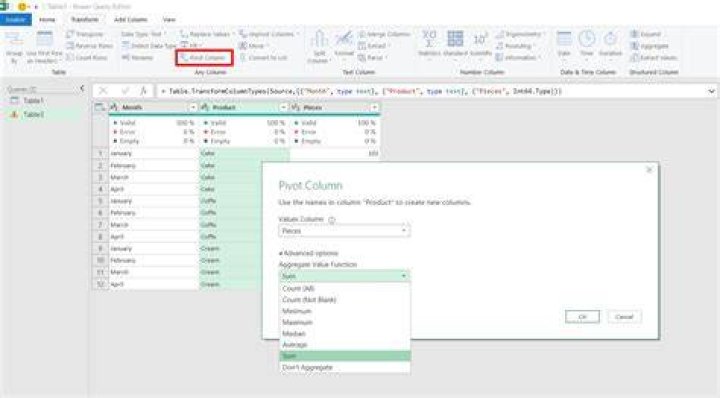720x398 pixels.
Task: Click Reverse Rows in Table group
Action: (x=90, y=46)
